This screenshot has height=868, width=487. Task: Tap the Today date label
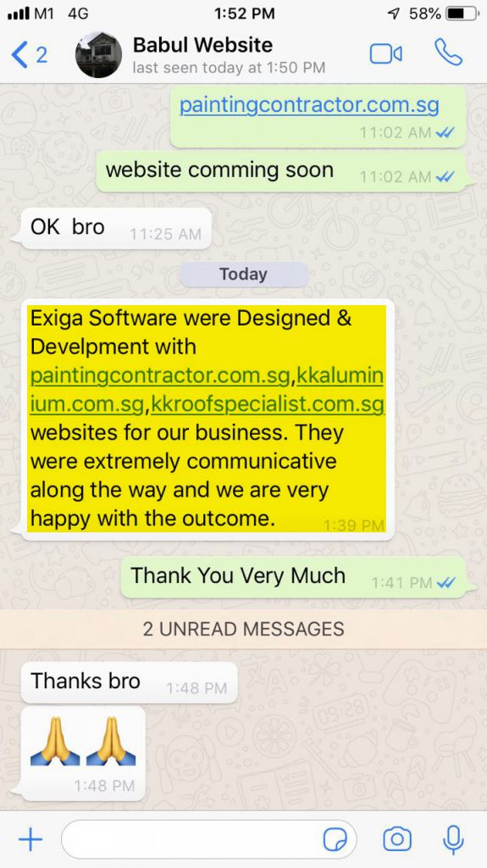click(244, 275)
